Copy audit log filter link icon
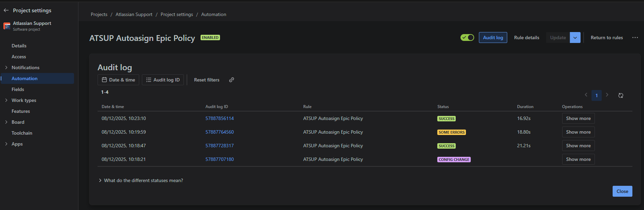 click(232, 80)
